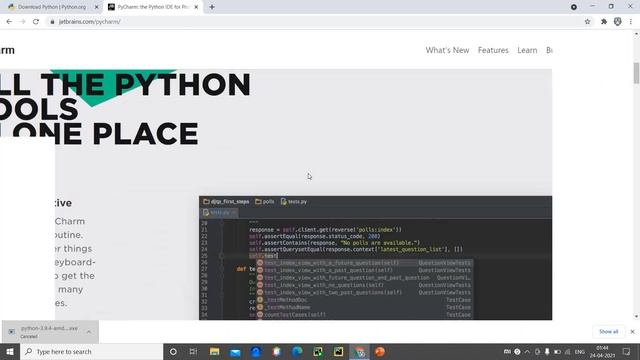The height and width of the screenshot is (360, 640).
Task: Show hidden system tray icons
Action: (x=527, y=351)
